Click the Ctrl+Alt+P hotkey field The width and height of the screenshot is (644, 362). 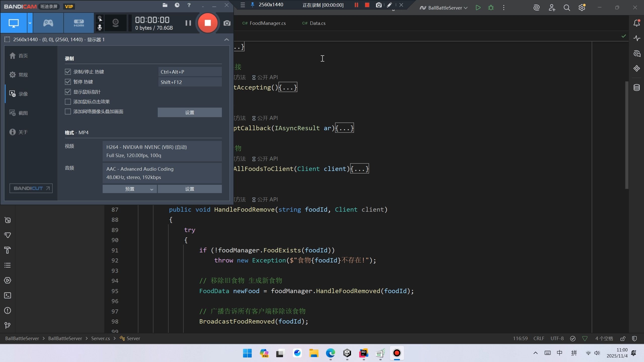pos(190,72)
